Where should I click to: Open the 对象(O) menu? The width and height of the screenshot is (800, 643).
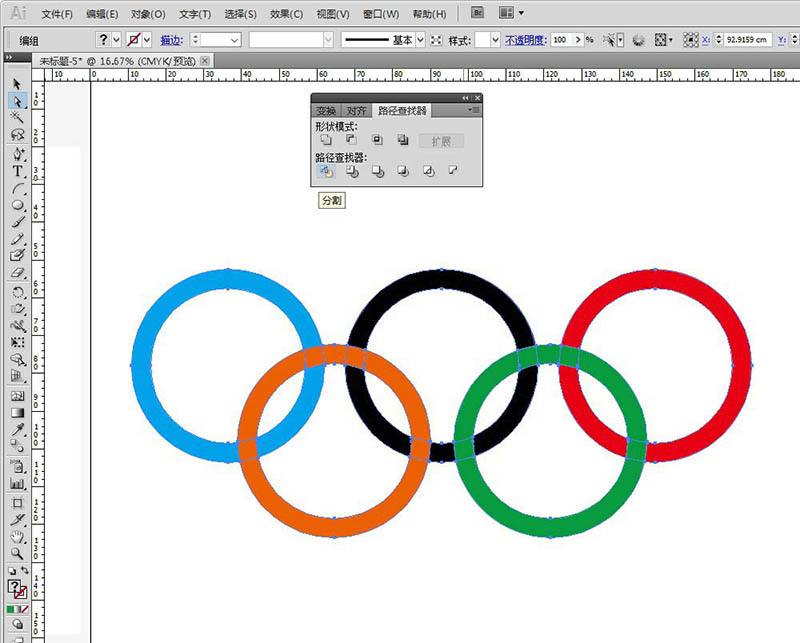pyautogui.click(x=148, y=14)
